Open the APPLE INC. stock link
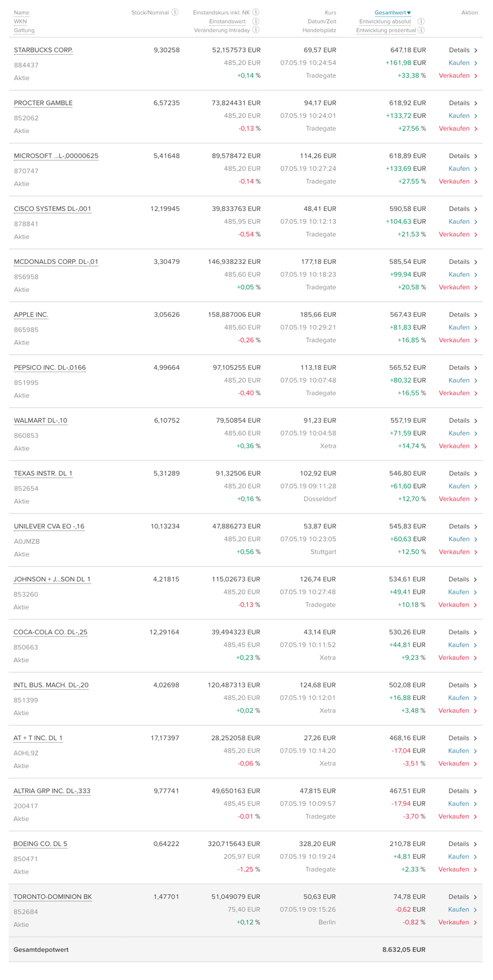 click(31, 315)
